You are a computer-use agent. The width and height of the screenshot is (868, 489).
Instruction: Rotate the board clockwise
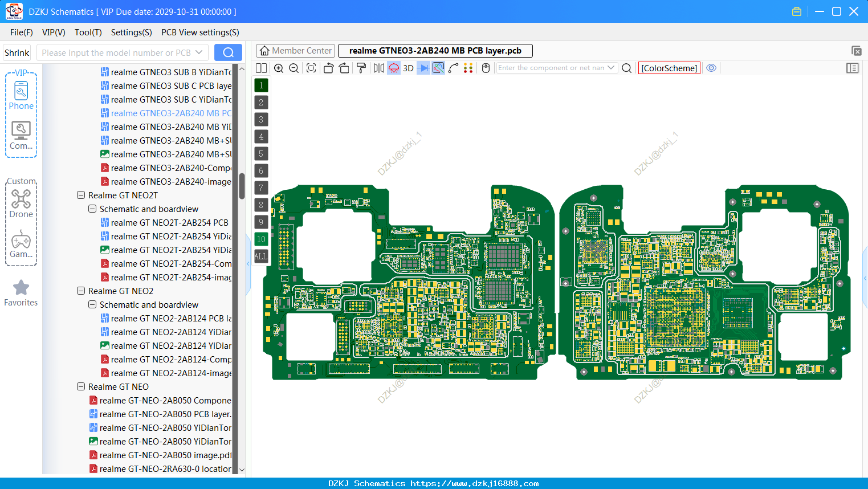pos(344,68)
